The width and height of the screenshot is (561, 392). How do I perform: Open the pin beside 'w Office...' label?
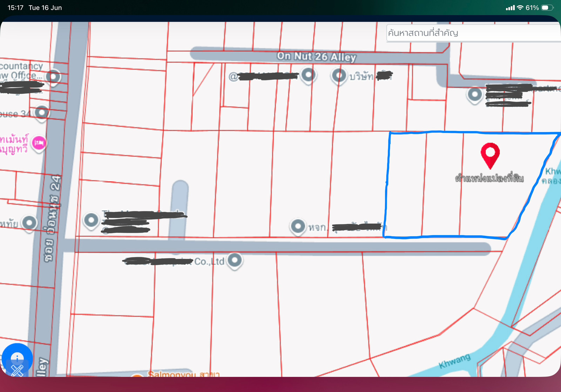pos(53,77)
